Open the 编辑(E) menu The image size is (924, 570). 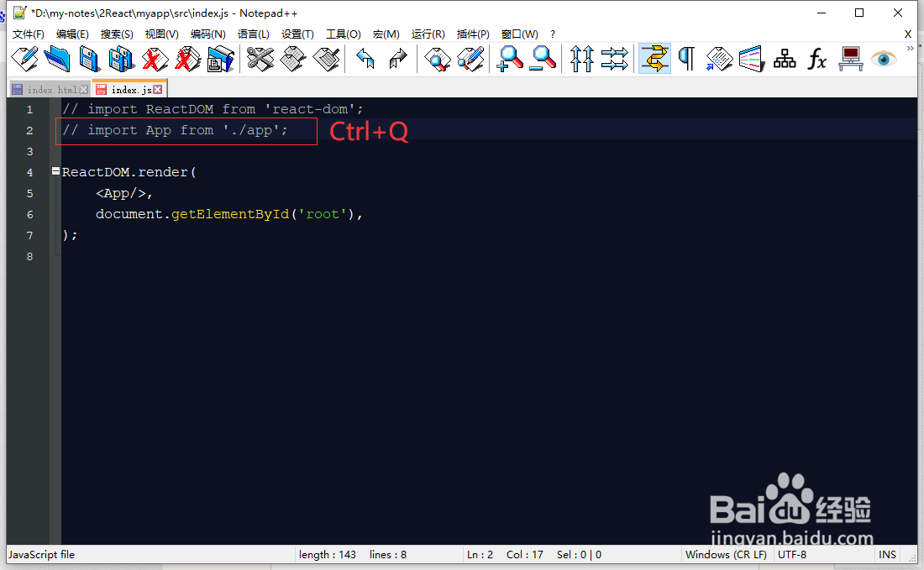tap(72, 34)
